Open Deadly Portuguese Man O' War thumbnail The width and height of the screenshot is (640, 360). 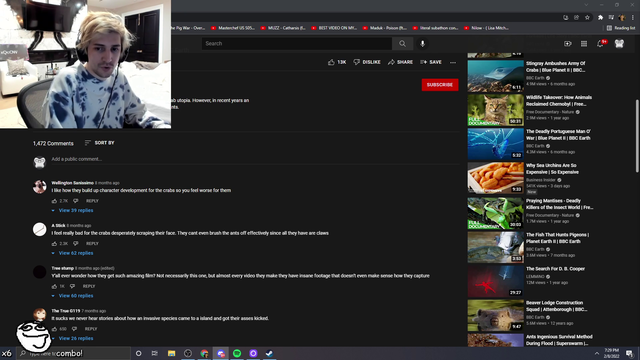pyautogui.click(x=496, y=144)
